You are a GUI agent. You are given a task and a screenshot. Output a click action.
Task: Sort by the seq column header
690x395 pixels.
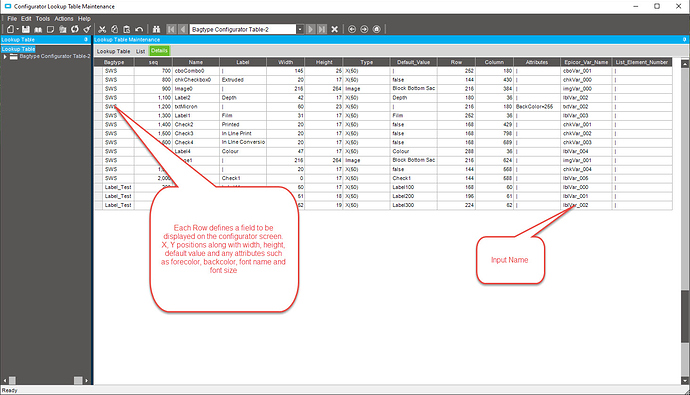[x=153, y=62]
